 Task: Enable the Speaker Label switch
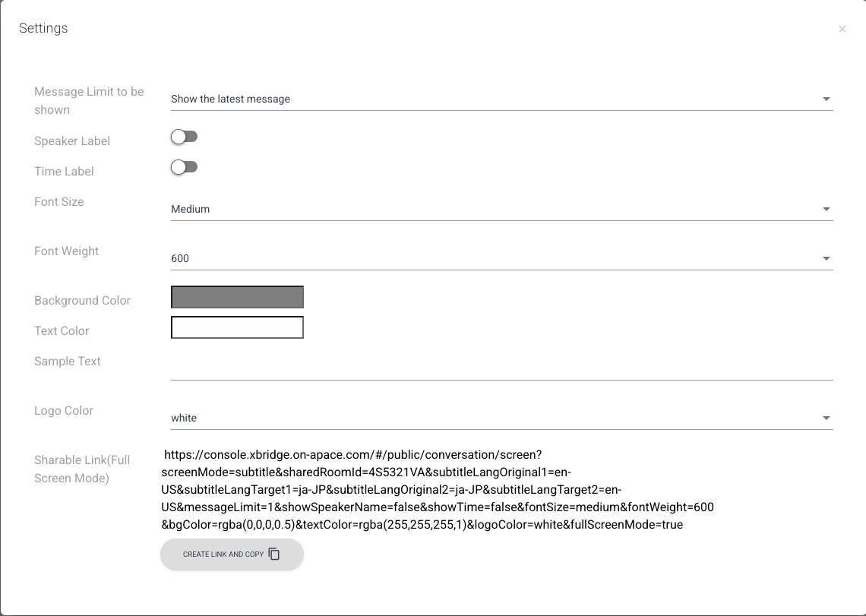[x=184, y=137]
